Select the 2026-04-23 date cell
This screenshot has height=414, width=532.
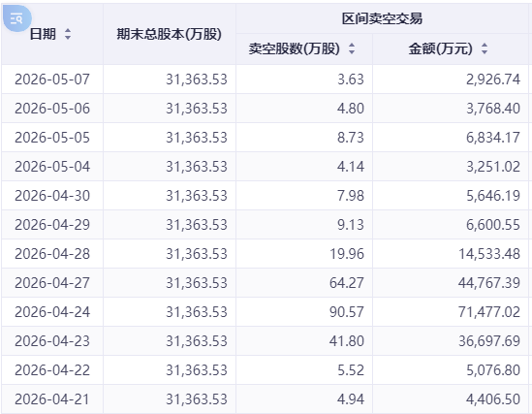[x=52, y=341]
